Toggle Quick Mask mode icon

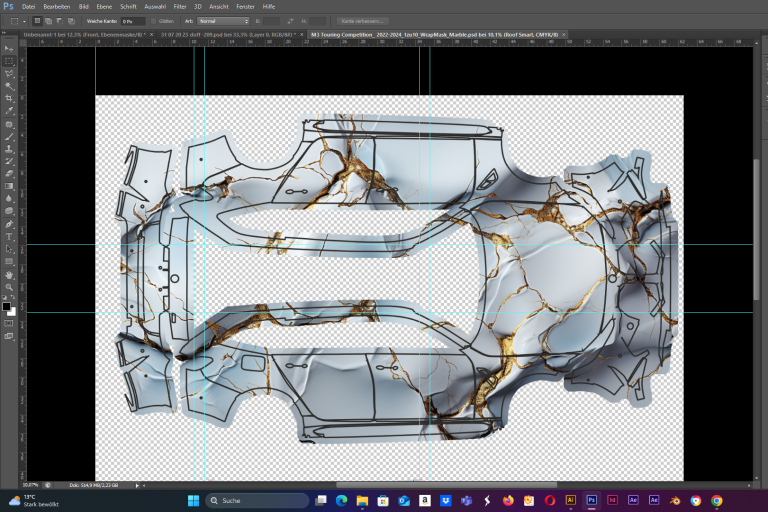pos(9,323)
